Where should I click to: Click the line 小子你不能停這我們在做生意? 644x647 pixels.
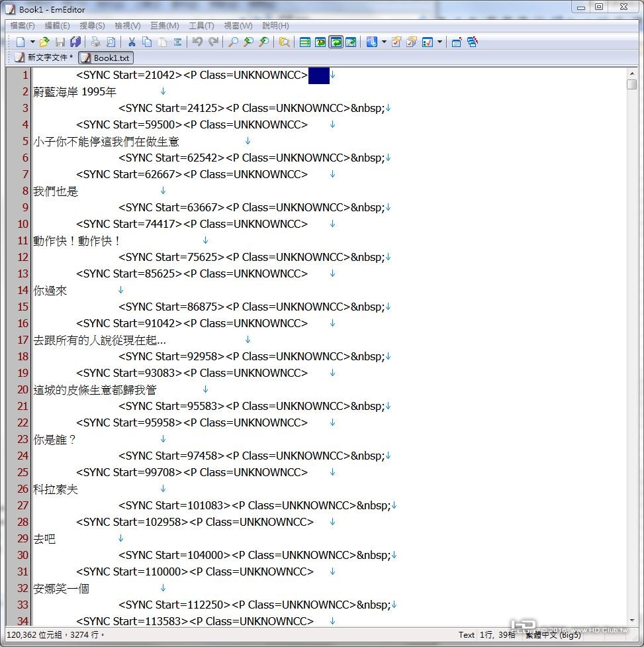click(106, 142)
